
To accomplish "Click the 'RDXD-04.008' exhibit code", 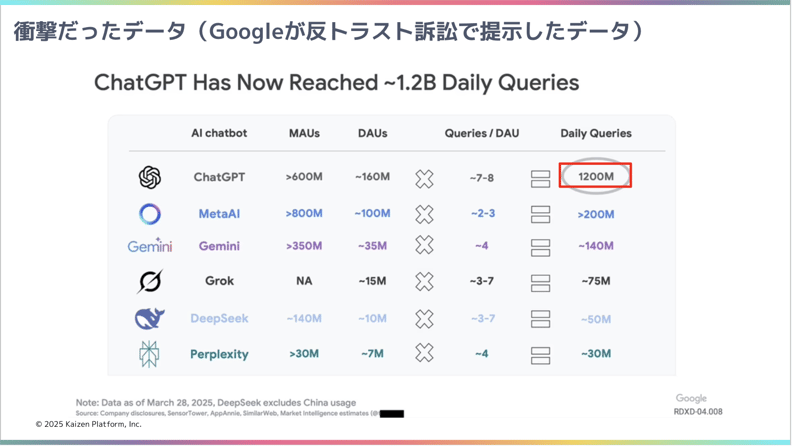I will click(x=698, y=412).
